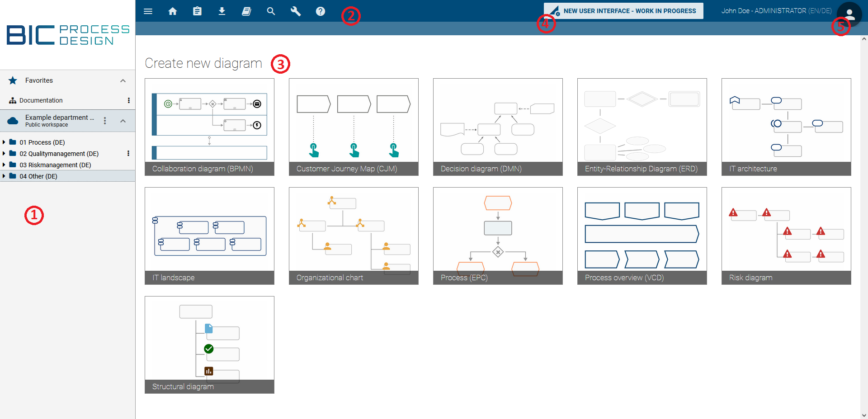Click the download icon in the toolbar

click(222, 11)
